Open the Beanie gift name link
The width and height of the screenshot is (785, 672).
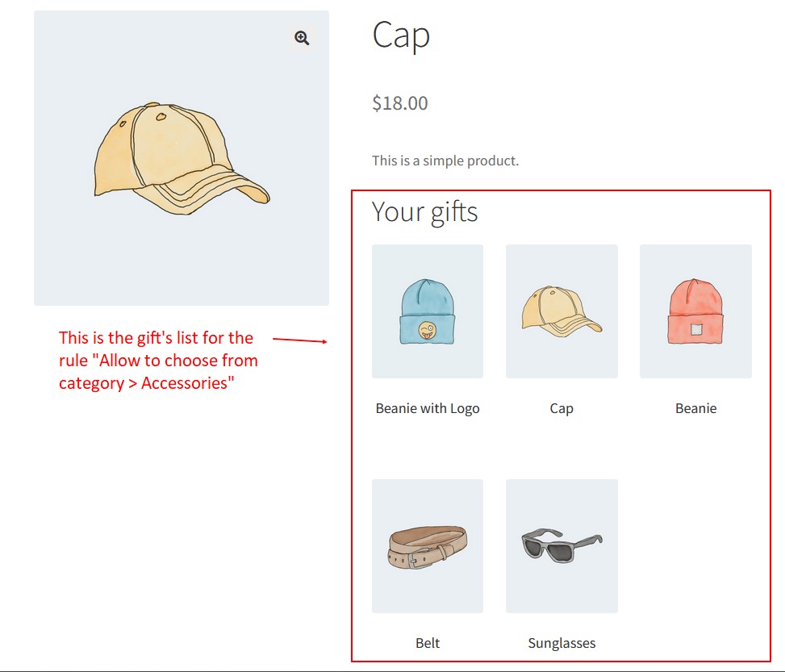point(696,409)
